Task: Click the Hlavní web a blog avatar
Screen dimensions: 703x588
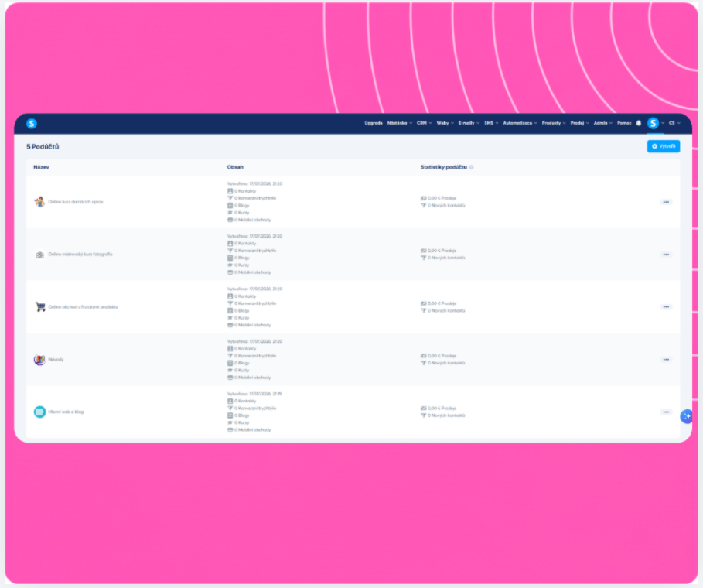Action: pos(40,412)
